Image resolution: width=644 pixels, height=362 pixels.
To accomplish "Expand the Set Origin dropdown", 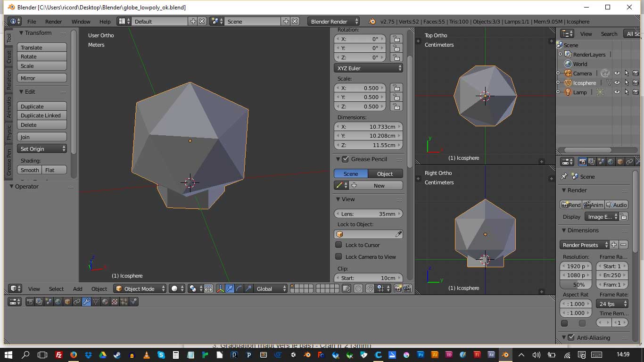I will 42,149.
